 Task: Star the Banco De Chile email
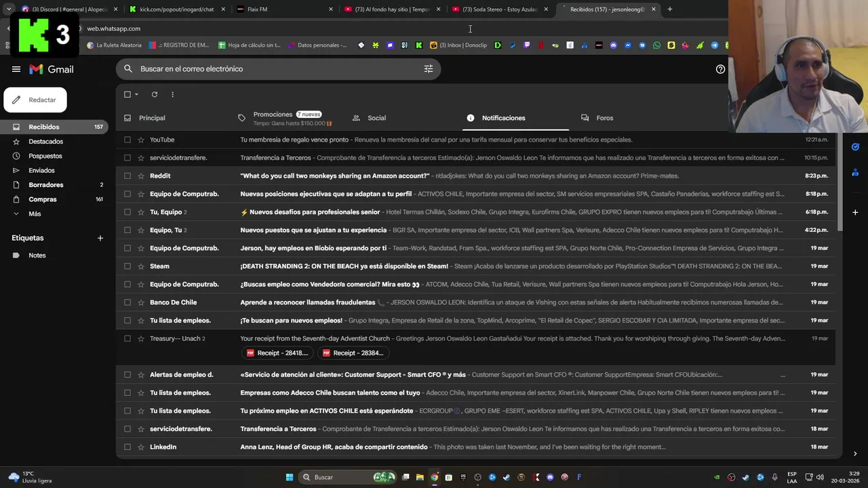(x=141, y=302)
